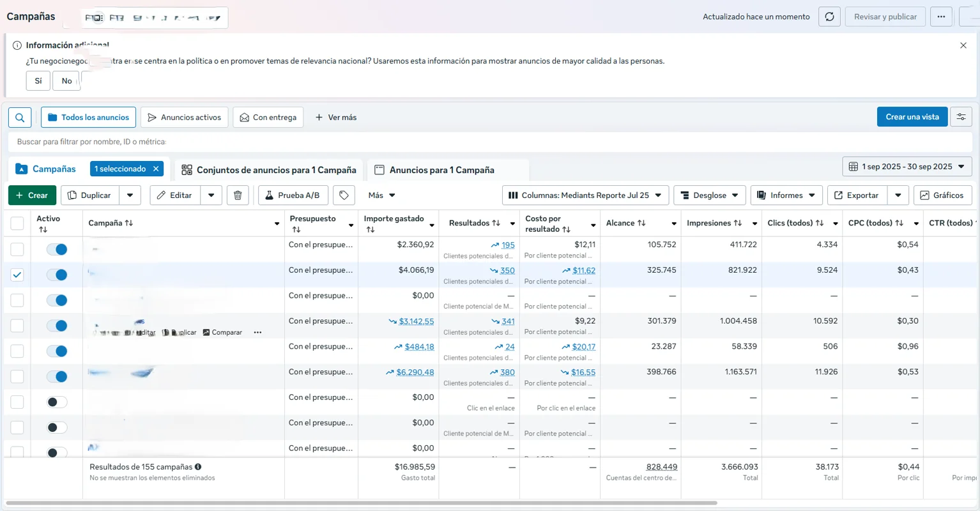980x511 pixels.
Task: Toggle off the first campaign's active switch
Action: pos(57,249)
